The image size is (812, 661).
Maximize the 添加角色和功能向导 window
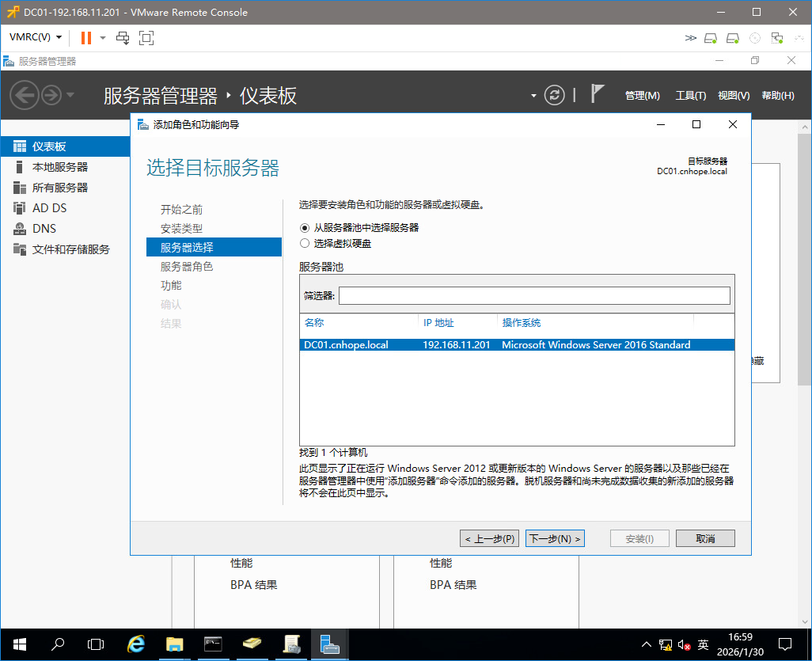(696, 124)
